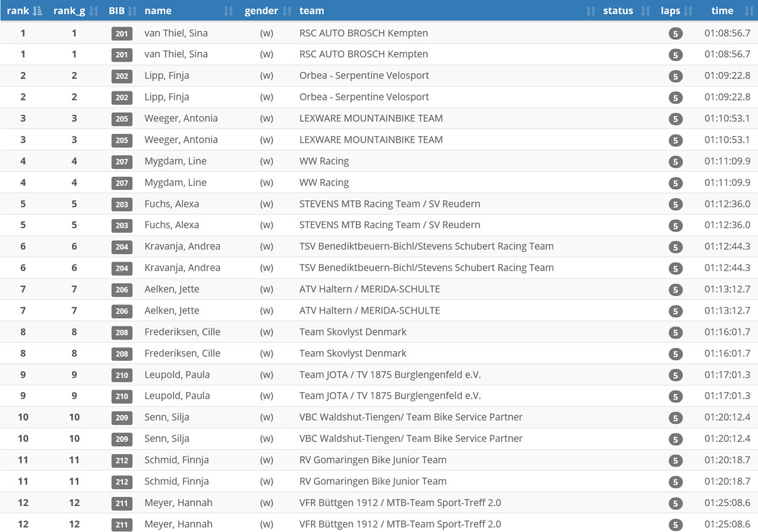758x532 pixels.
Task: Select the first 'LEXWARE MOUNTAINBIKE TEAM' team cell
Action: (x=371, y=118)
